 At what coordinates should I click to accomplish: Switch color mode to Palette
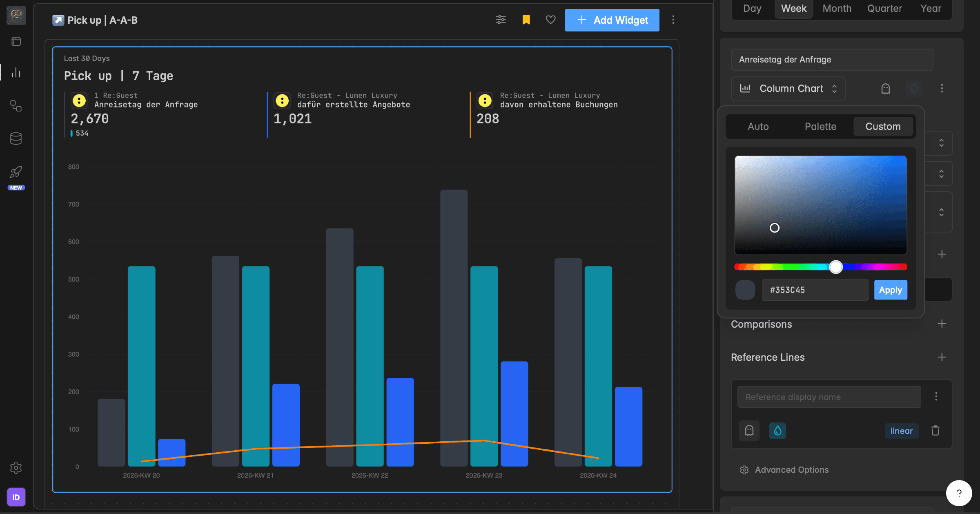[x=821, y=127]
